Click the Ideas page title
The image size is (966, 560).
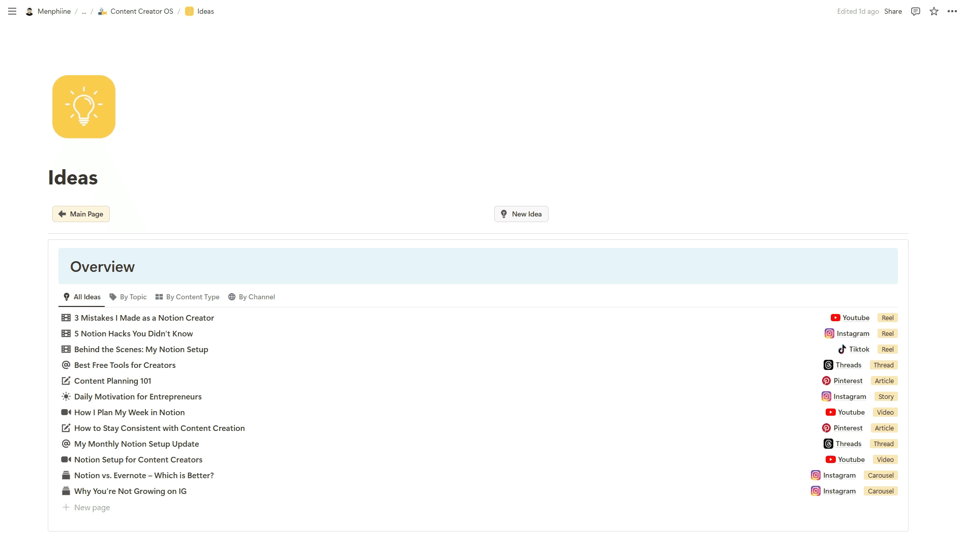point(73,178)
